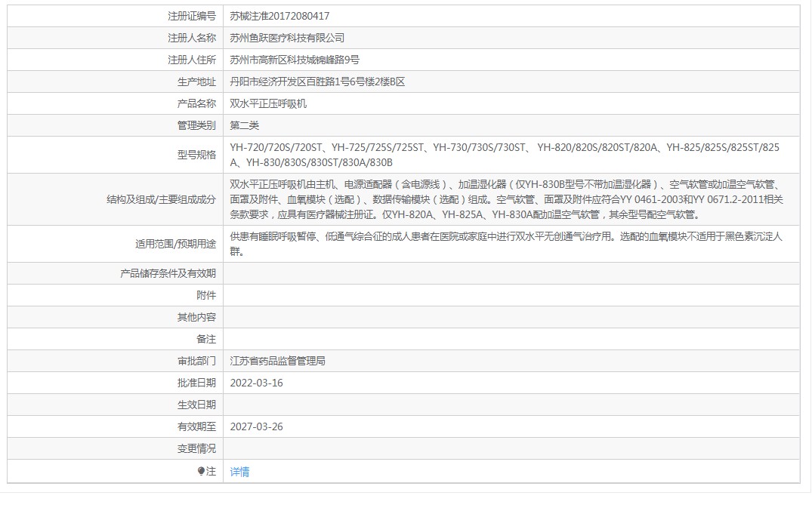
Task: Click the 变更情况 label
Action: [x=196, y=448]
